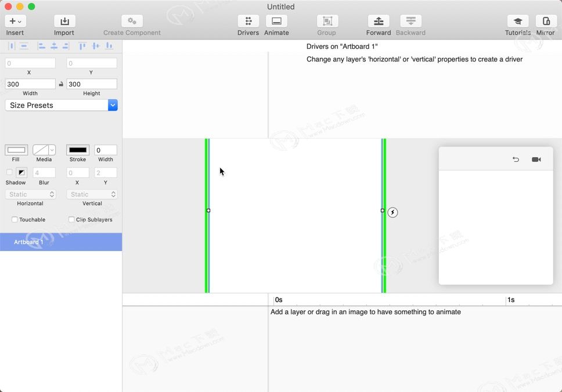Screen dimensions: 562x392
Task: Click the Stroke Width input field
Action: point(106,150)
